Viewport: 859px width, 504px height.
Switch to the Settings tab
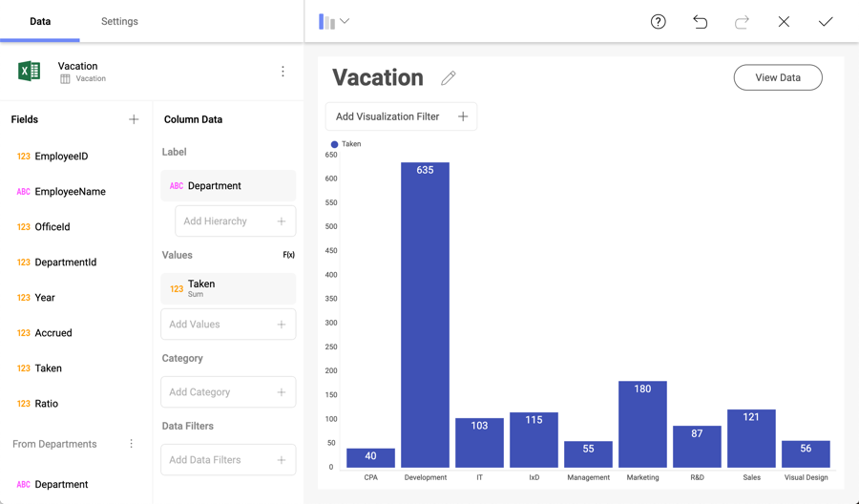[x=119, y=21]
